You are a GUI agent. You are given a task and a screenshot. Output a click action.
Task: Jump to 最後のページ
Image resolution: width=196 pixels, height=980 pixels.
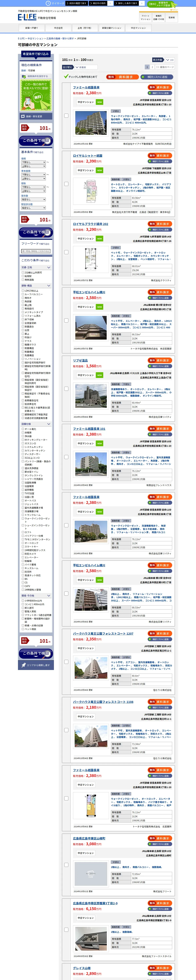(x=165, y=67)
